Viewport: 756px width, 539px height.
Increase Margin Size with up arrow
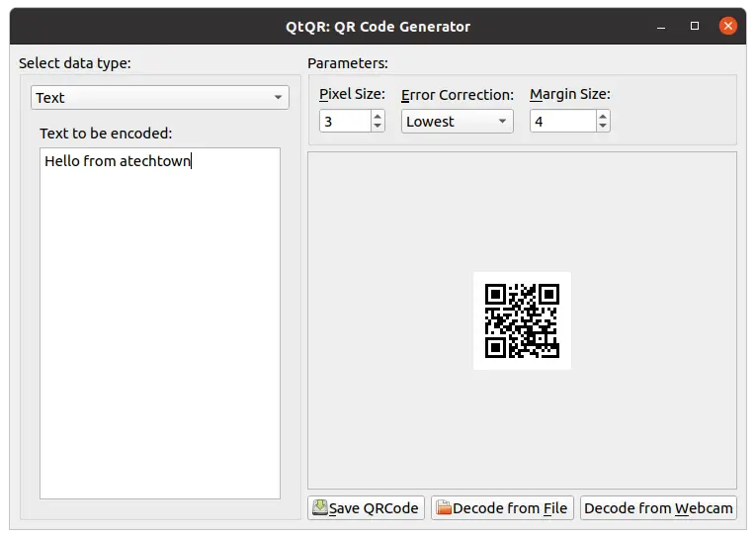pyautogui.click(x=603, y=116)
